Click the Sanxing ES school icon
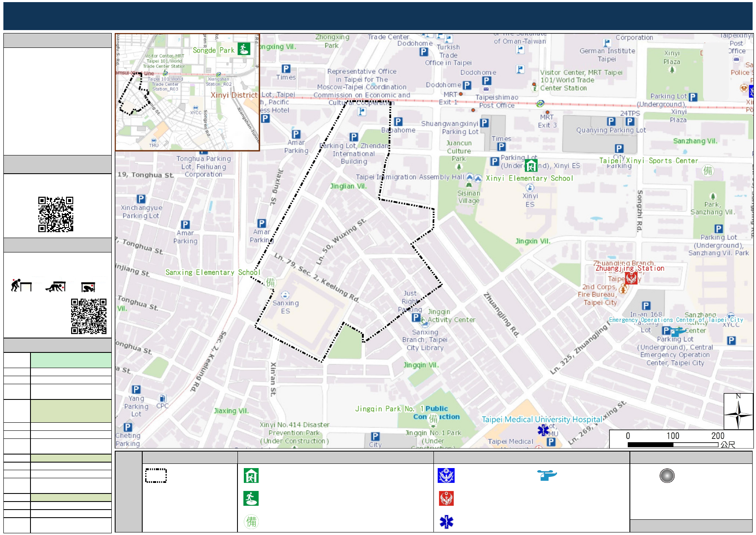 click(x=285, y=295)
